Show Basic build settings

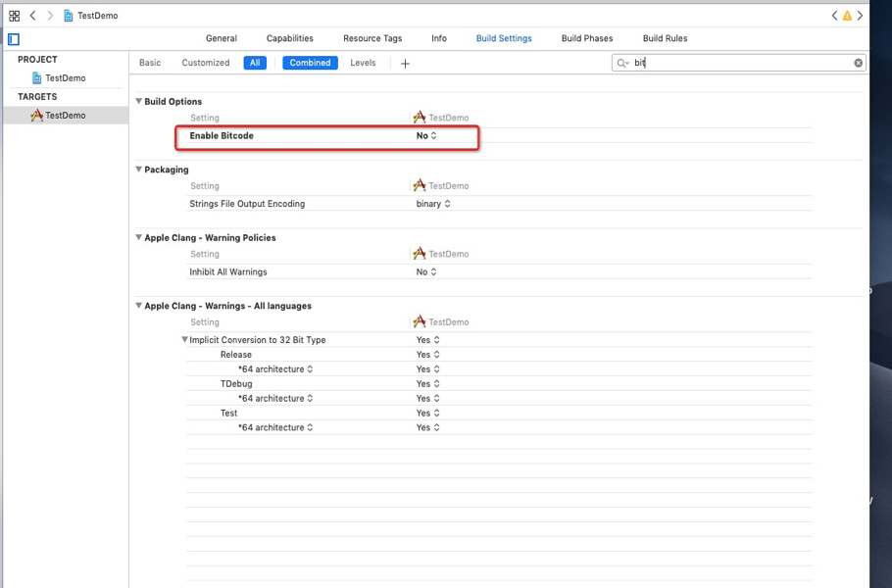click(150, 63)
